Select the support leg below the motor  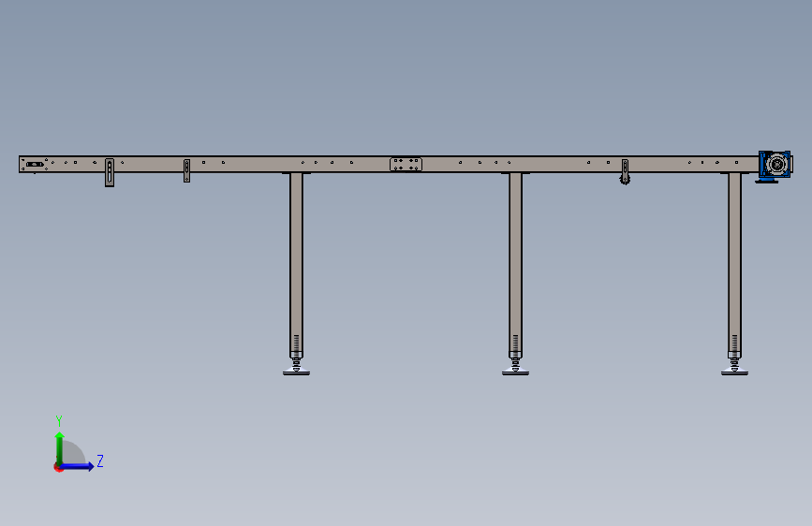(734, 265)
